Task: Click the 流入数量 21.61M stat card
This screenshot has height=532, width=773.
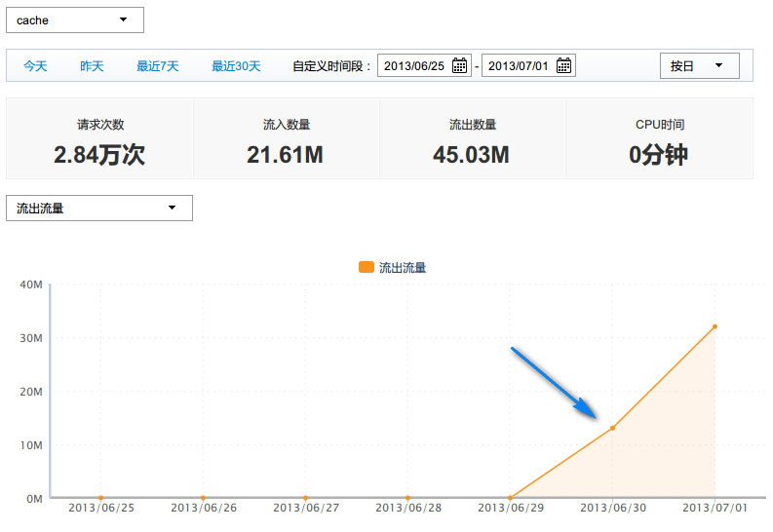Action: point(286,138)
